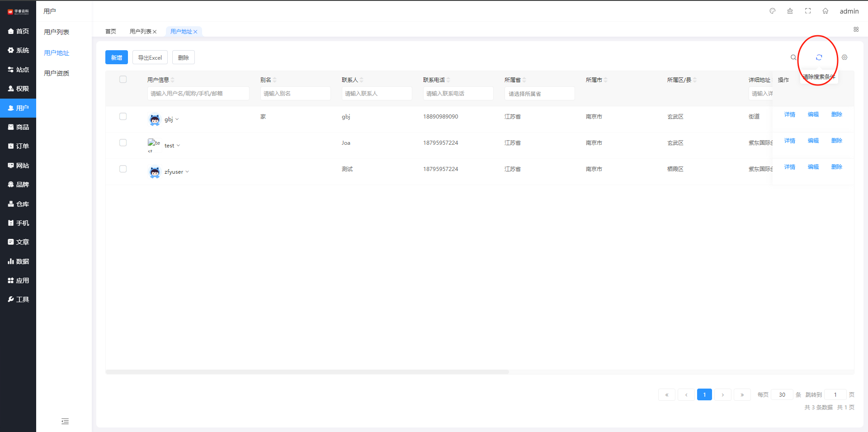868x432 pixels.
Task: Expand the gbj user dropdown arrow
Action: (x=177, y=119)
